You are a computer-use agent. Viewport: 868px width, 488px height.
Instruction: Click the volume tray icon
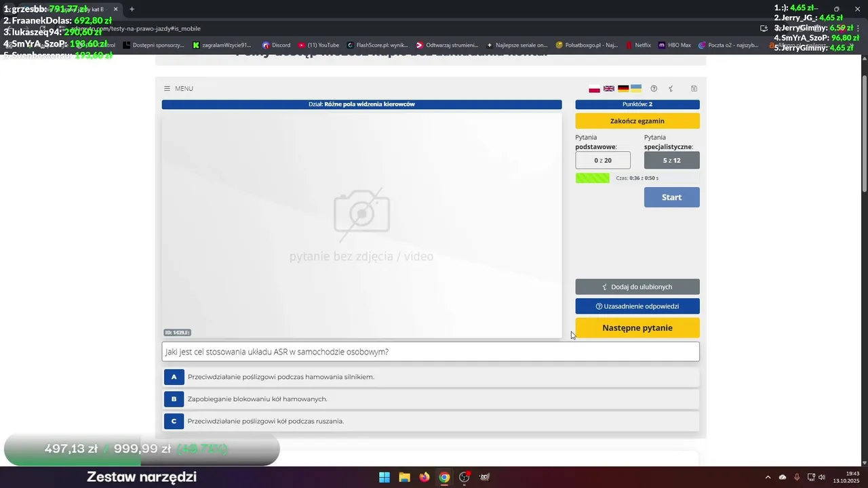822,477
